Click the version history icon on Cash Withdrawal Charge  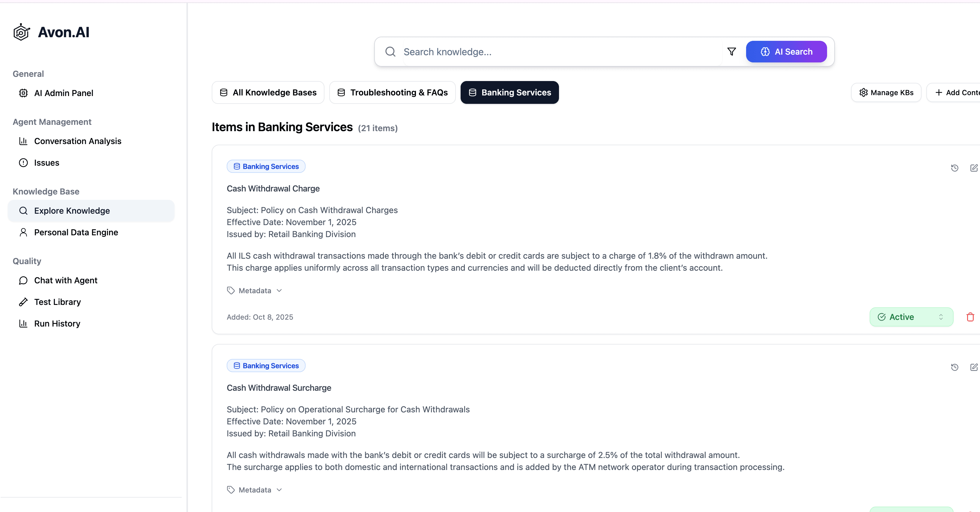(955, 168)
